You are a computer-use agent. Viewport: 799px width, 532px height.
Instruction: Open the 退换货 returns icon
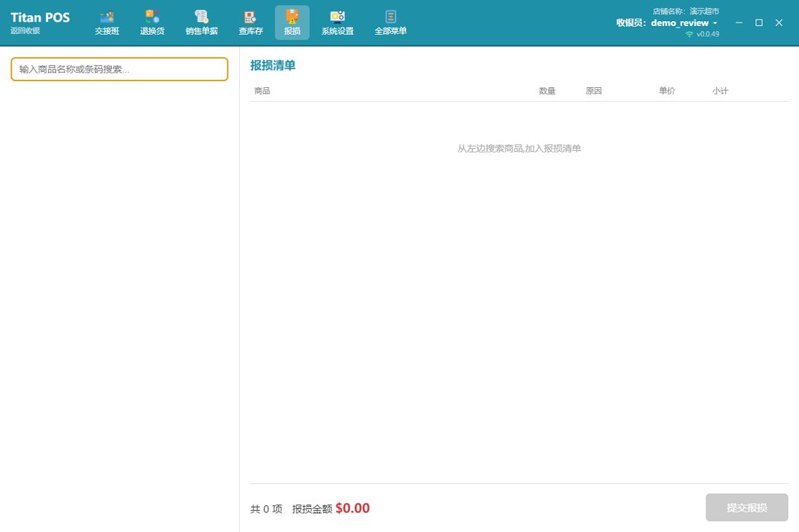click(x=152, y=22)
